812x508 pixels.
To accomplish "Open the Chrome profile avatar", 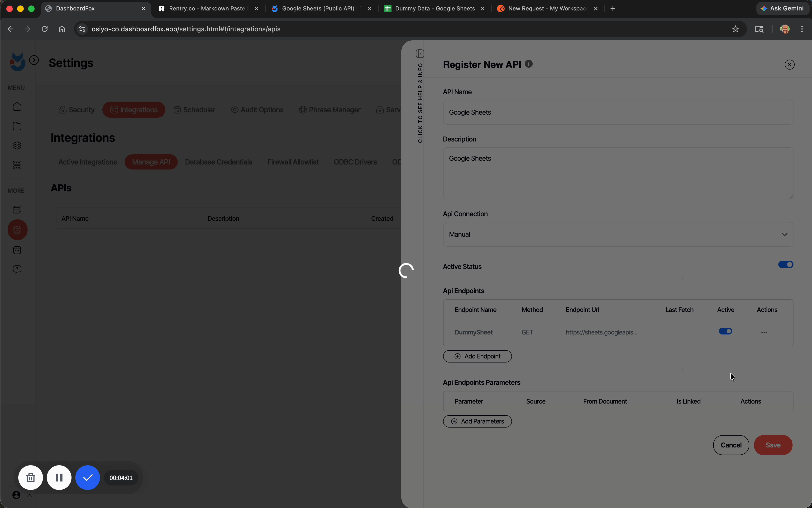I will [785, 29].
